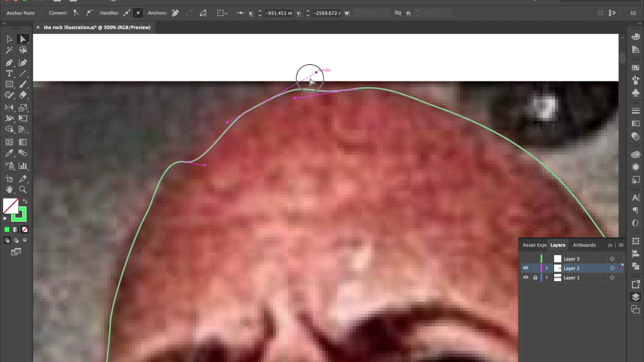Select 'the rock illustration.ai' document tab
This screenshot has height=362, width=644.
97,27
